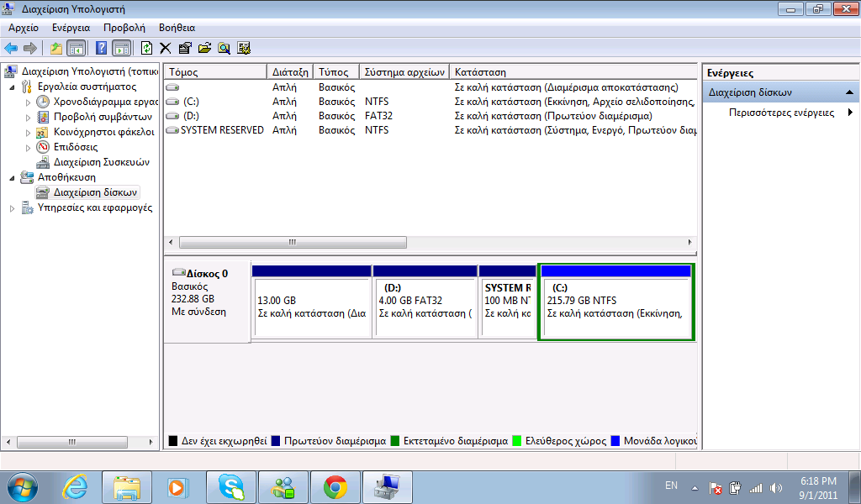Expand the Προβολή συμβάντων tree node
The image size is (861, 504).
[x=28, y=117]
